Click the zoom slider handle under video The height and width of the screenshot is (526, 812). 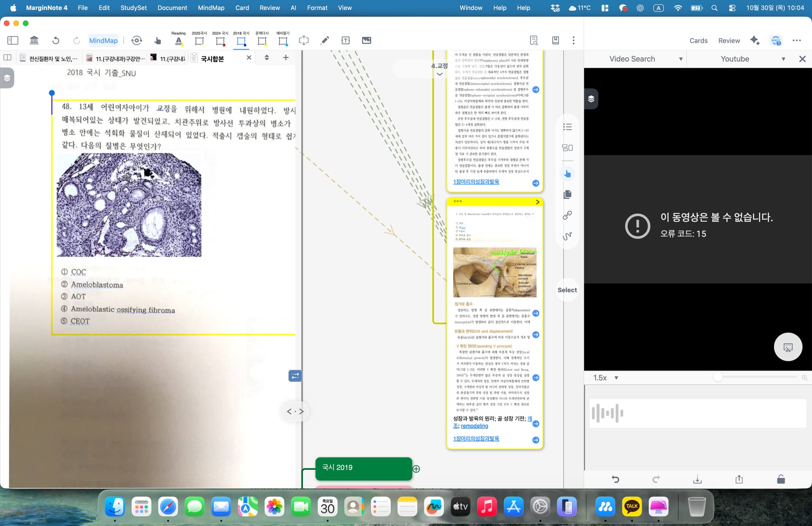click(718, 377)
